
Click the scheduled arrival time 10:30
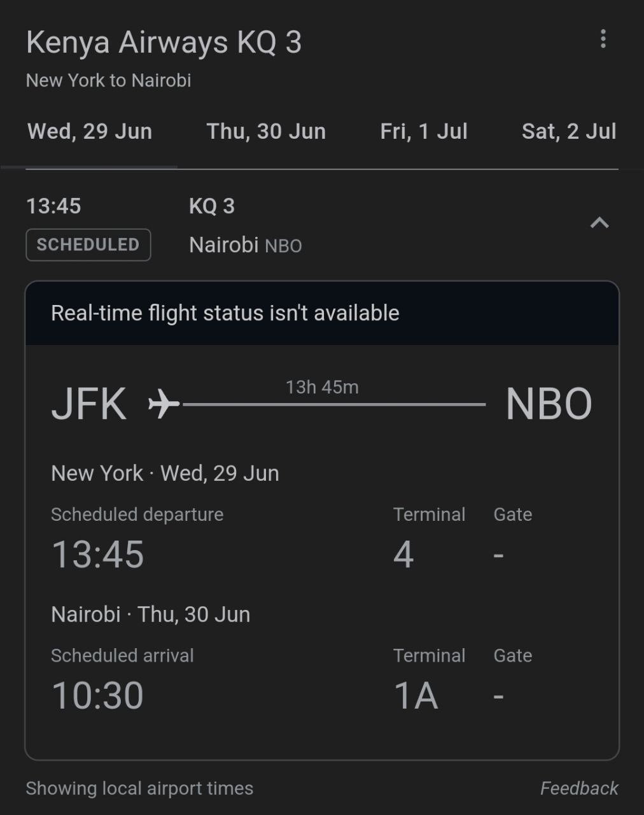pos(97,695)
